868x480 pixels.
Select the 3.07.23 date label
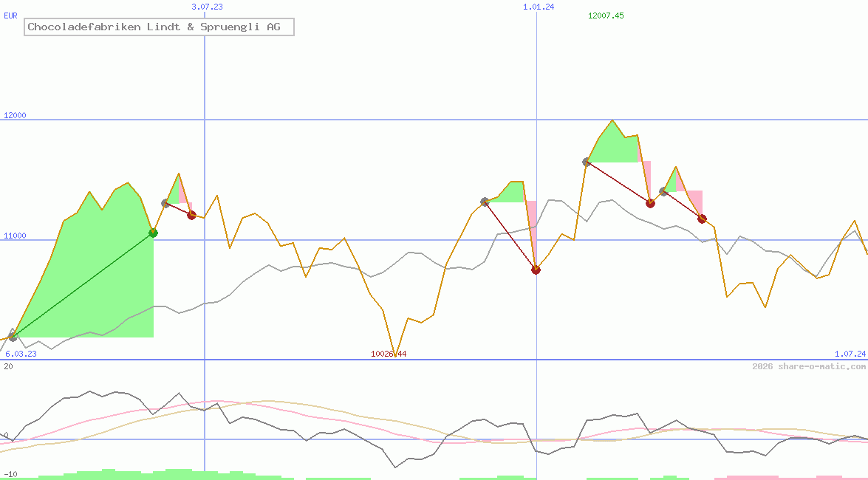pyautogui.click(x=207, y=7)
